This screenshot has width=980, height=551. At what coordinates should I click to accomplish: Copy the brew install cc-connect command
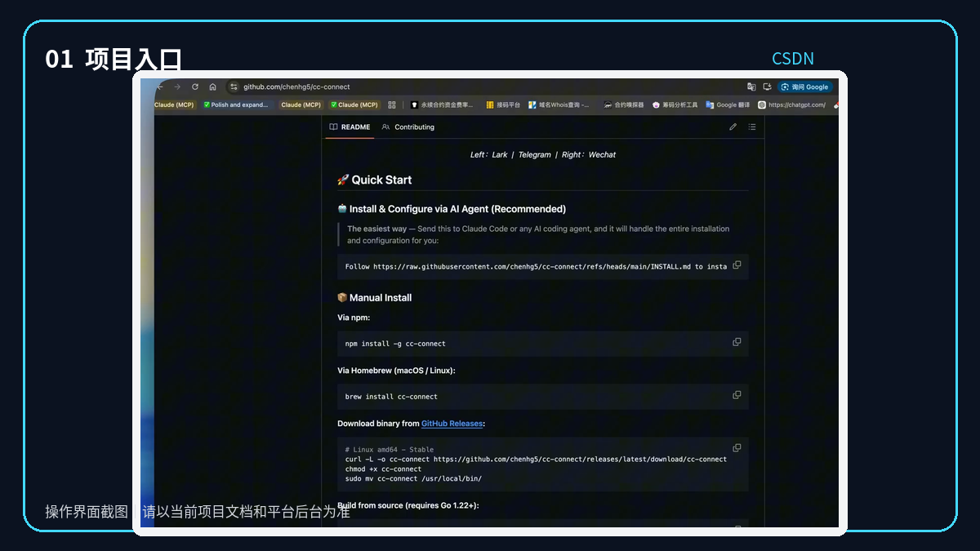coord(737,395)
